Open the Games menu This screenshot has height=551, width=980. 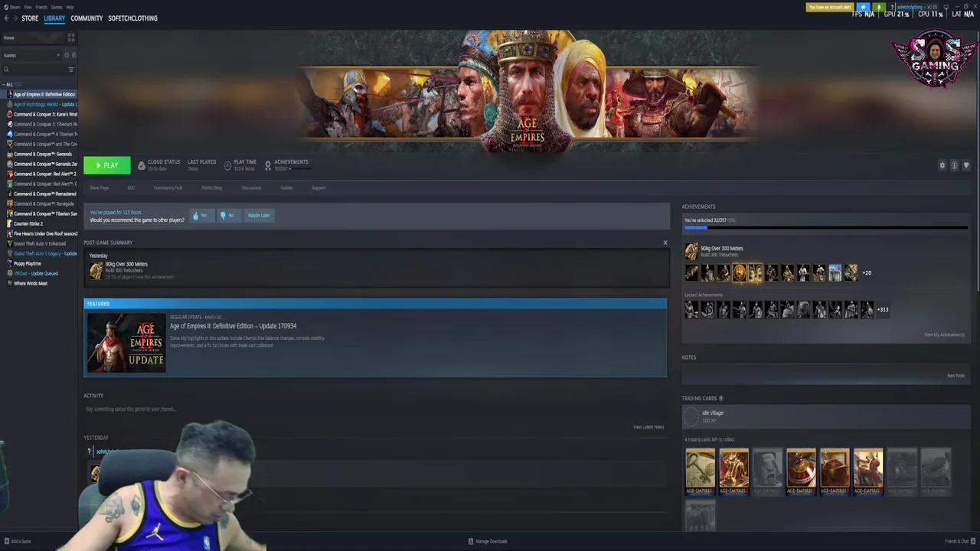(57, 7)
